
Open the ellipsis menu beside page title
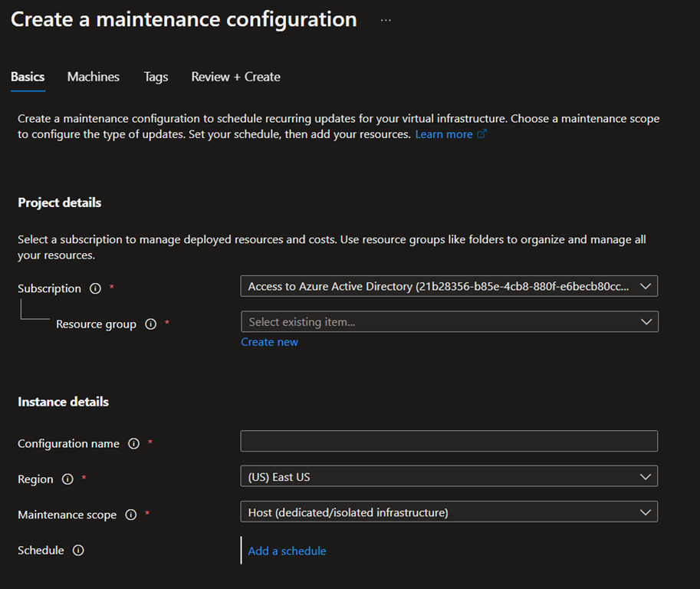386,21
